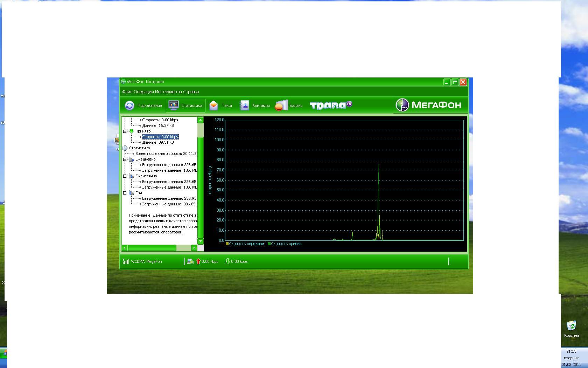Collapse the Принято tree node
The image size is (588, 368).
point(125,131)
